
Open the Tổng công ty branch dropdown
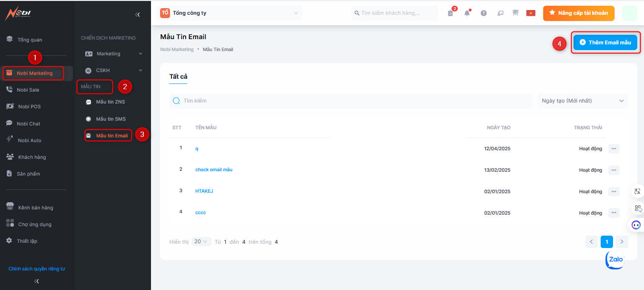coord(231,13)
